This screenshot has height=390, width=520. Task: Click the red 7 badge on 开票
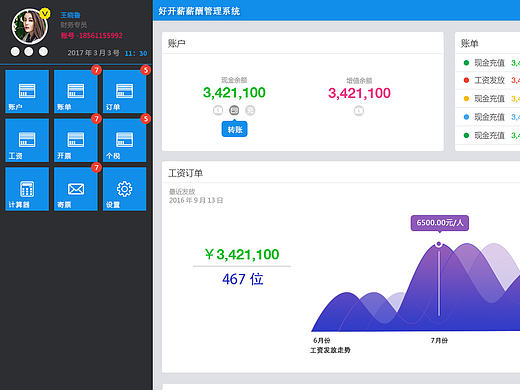(x=96, y=119)
